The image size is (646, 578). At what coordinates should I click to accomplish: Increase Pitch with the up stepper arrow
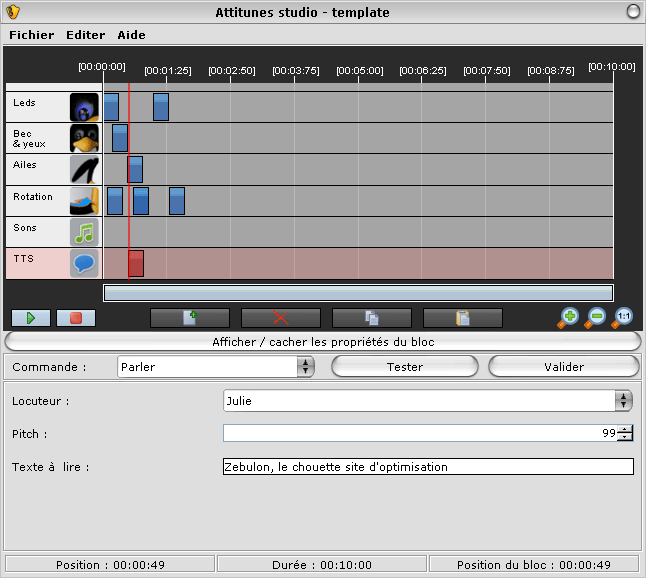(625, 429)
